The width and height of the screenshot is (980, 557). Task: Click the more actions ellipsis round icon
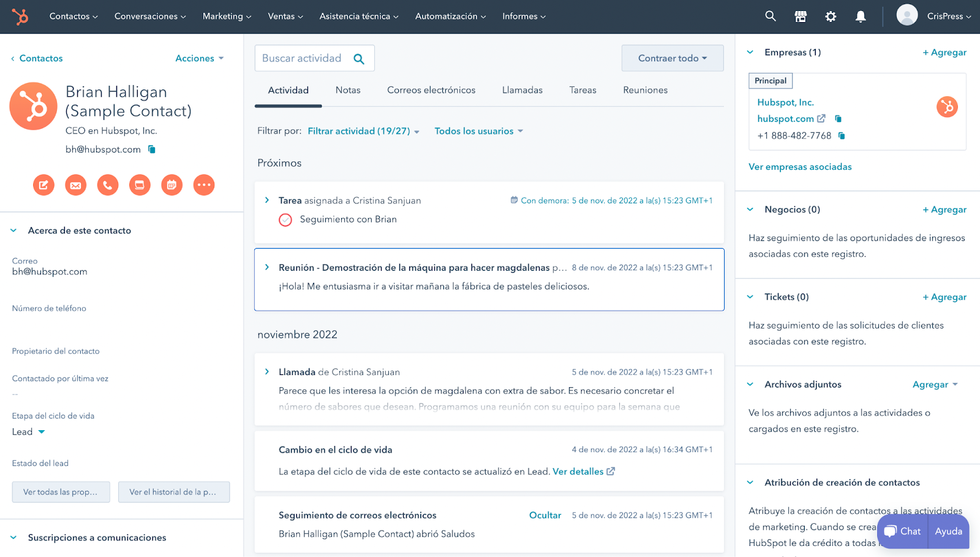[x=204, y=184]
